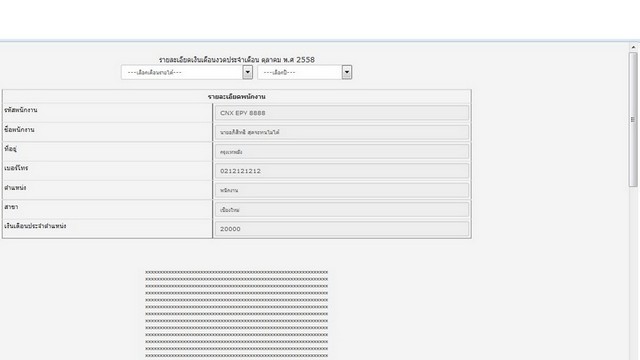Click the monthly salary row label
Viewport: 640px width, 360px height.
pyautogui.click(x=35, y=226)
